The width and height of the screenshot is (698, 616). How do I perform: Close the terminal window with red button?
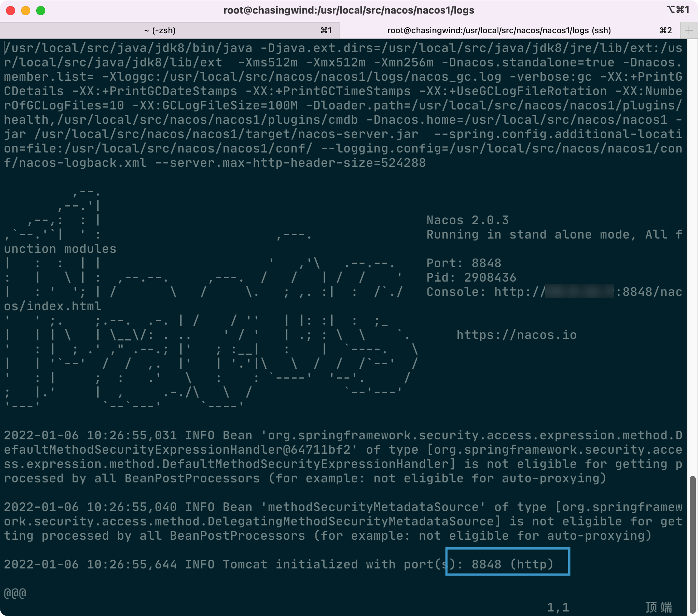pos(11,11)
